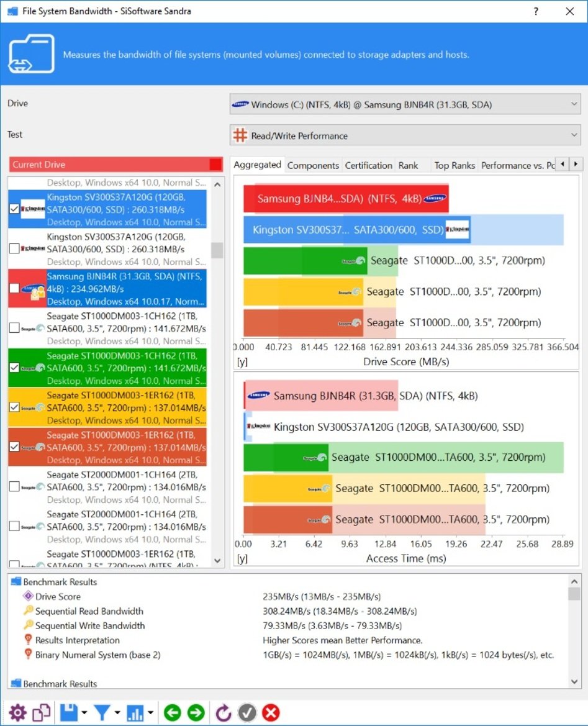Screen dimensions: 588x726
Task: Click the red Samsung bar in Drive Score chart
Action: pyautogui.click(x=346, y=199)
